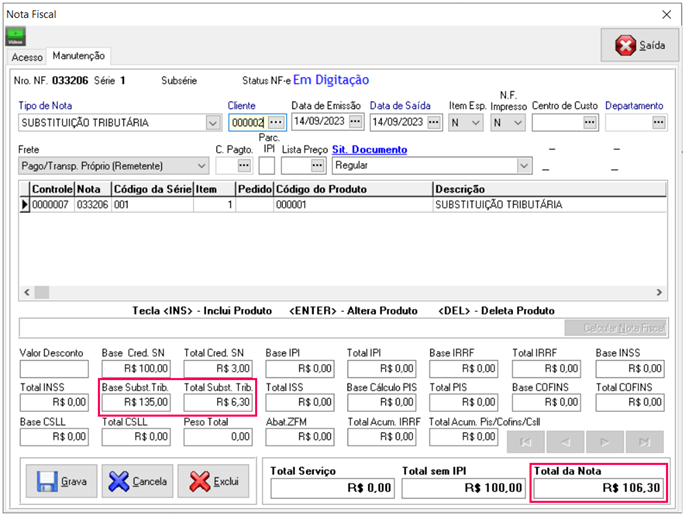Open the Cliente lookup ellipsis button
This screenshot has height=516, width=686.
click(276, 122)
